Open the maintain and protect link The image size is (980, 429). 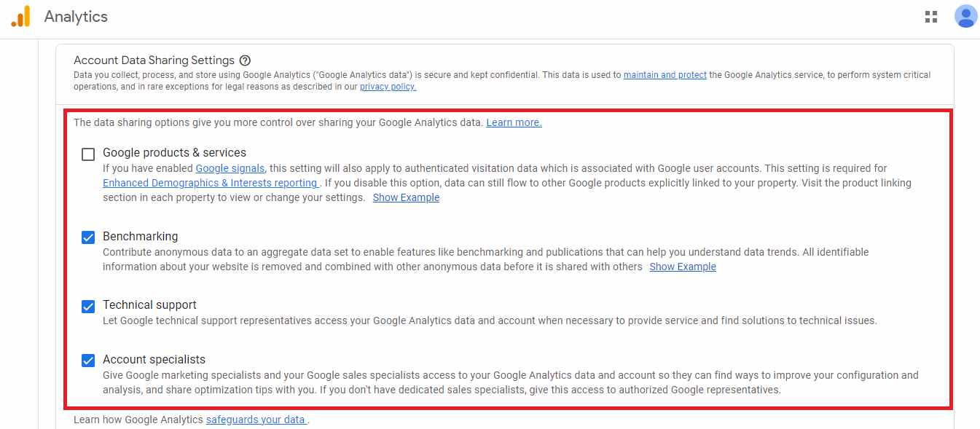[x=664, y=74]
